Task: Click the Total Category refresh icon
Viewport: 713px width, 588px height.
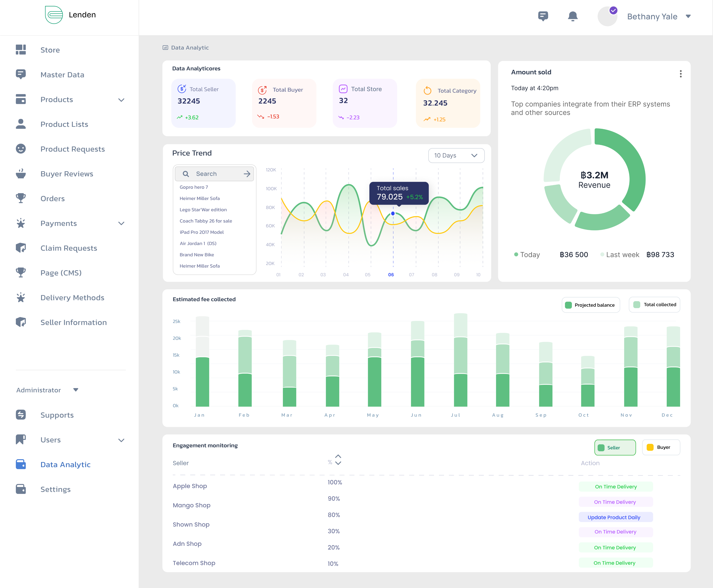Action: tap(427, 90)
